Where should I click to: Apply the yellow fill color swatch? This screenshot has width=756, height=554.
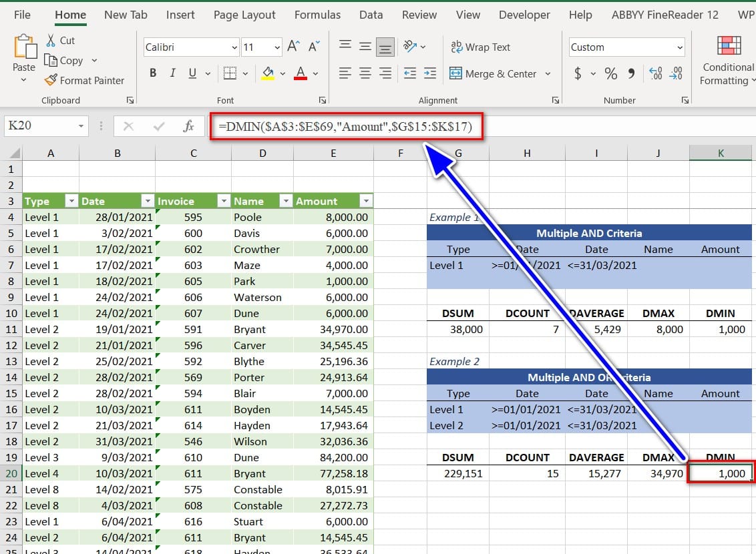pos(268,73)
